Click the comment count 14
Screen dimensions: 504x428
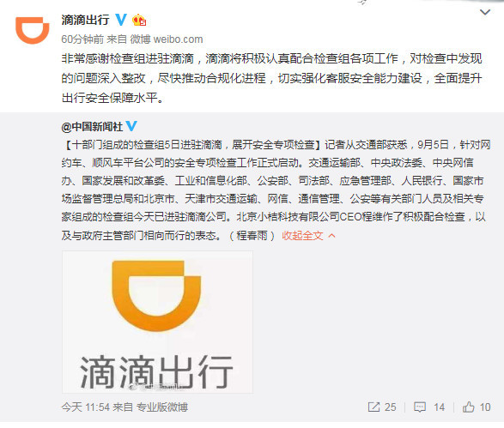(x=439, y=407)
